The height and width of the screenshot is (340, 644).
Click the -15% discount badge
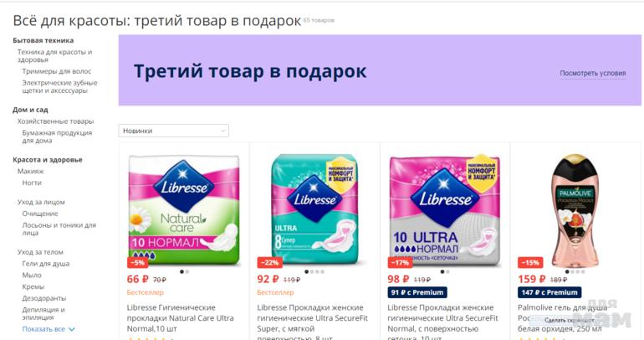[x=530, y=262]
